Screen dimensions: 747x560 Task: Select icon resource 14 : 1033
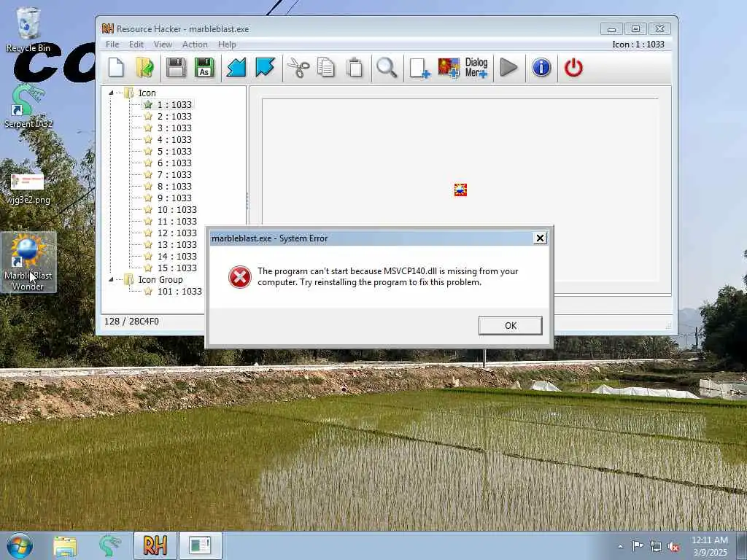coord(177,256)
